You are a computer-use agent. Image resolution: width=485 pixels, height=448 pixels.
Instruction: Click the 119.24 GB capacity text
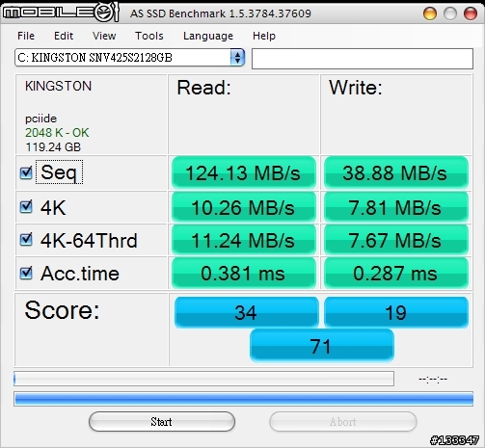pos(53,147)
